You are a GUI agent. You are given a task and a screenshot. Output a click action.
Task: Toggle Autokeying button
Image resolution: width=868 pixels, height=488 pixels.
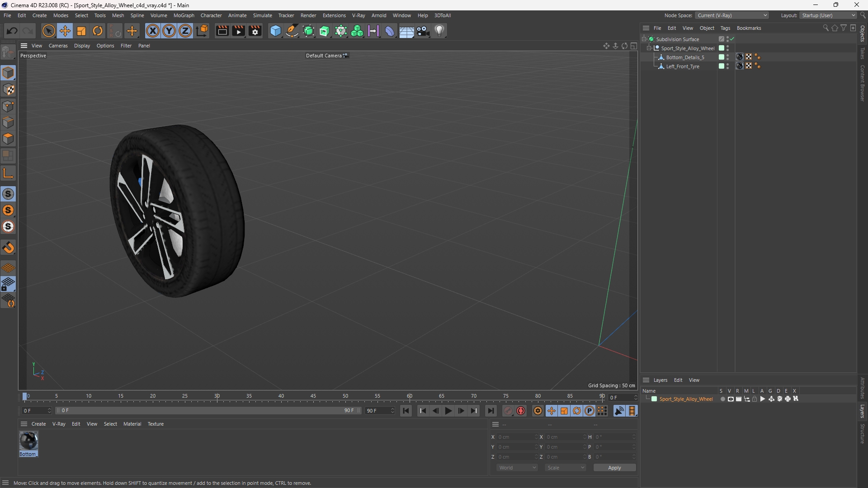click(x=521, y=411)
